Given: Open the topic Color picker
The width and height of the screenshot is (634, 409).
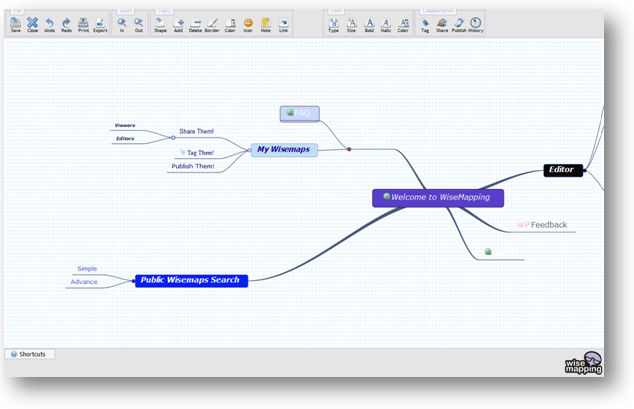Looking at the screenshot, I should pos(230,25).
